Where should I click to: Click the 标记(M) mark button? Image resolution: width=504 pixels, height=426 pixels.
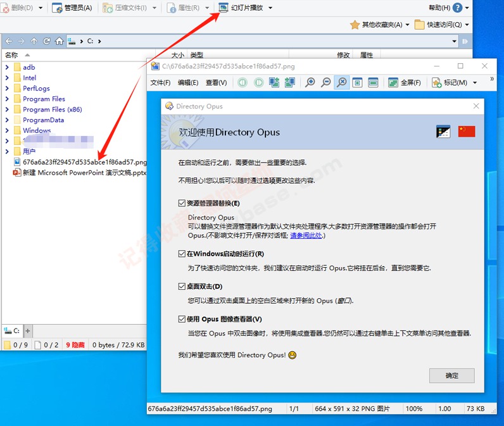pyautogui.click(x=450, y=82)
